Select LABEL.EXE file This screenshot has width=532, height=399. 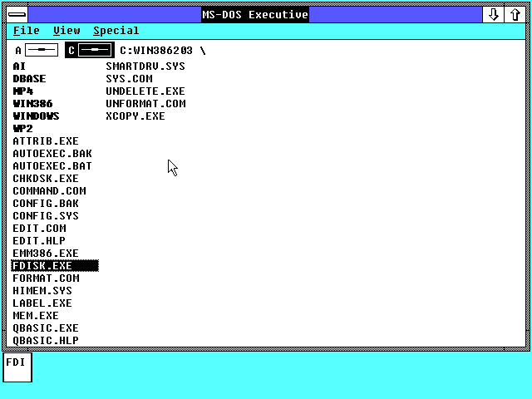pos(42,303)
